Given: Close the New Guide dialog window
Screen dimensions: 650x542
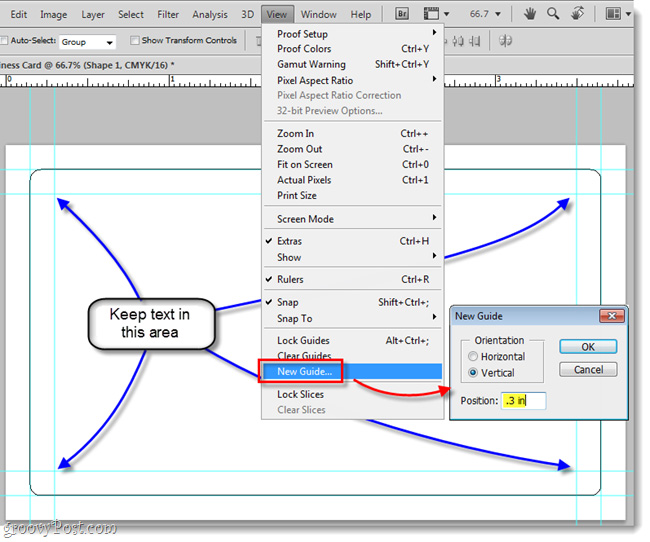Looking at the screenshot, I should pyautogui.click(x=611, y=316).
